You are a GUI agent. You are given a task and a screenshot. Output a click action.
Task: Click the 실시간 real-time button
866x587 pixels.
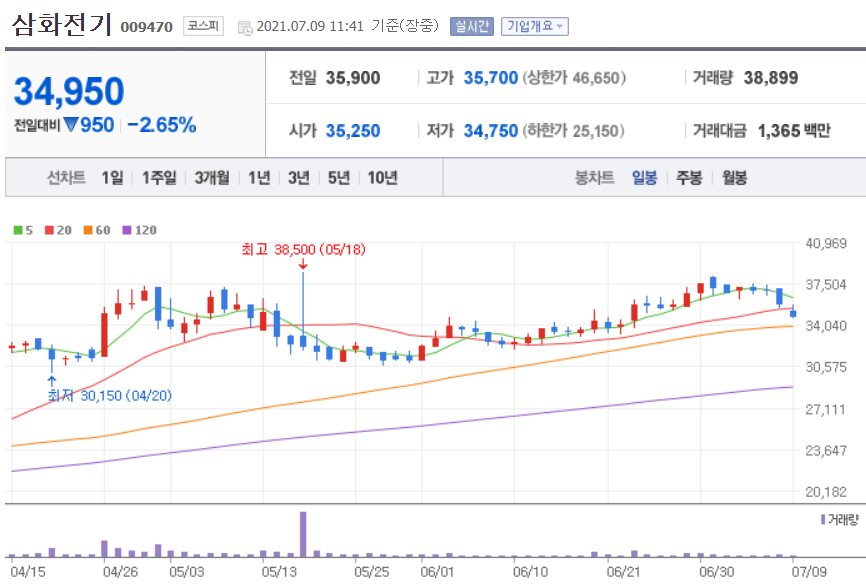[x=472, y=26]
